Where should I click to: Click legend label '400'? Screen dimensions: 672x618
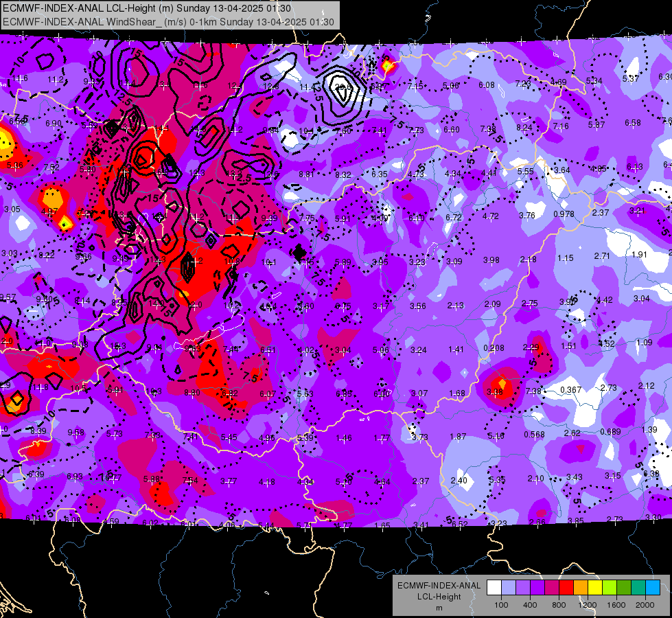(530, 605)
